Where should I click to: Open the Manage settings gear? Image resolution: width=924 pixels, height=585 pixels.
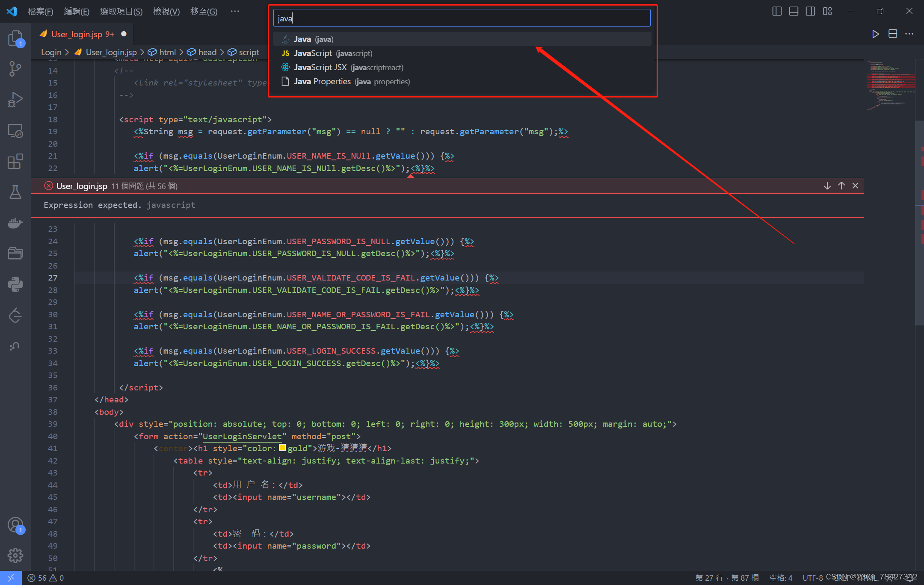(x=15, y=555)
